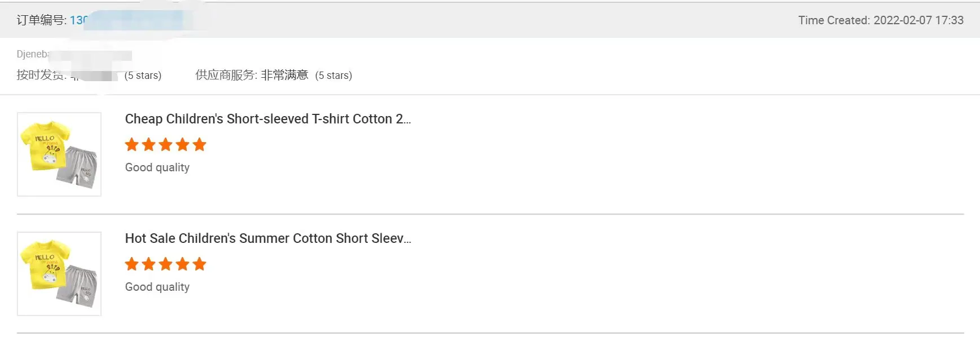Click fifth star of Hot Sale product rating
The height and width of the screenshot is (346, 980).
[x=199, y=264]
